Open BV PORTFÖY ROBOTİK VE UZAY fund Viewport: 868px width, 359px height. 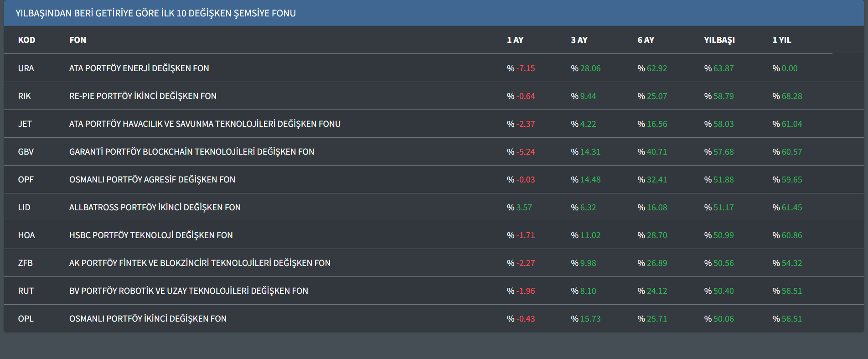[189, 291]
